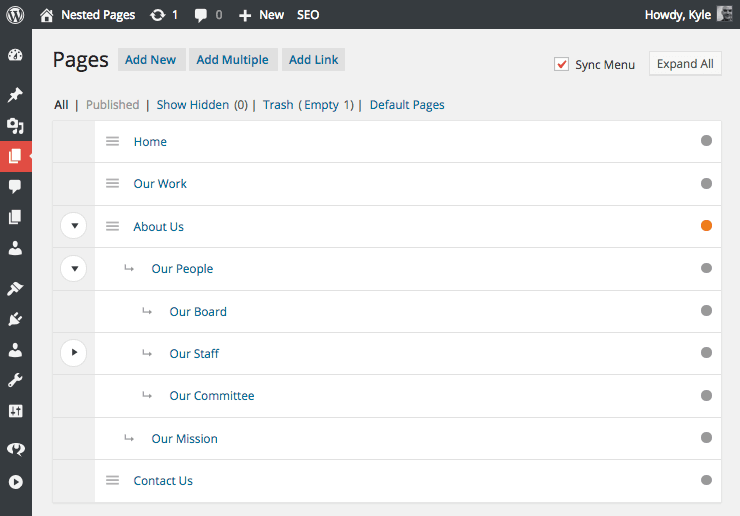740x516 pixels.
Task: Open the Media library sidebar icon
Action: [15, 126]
